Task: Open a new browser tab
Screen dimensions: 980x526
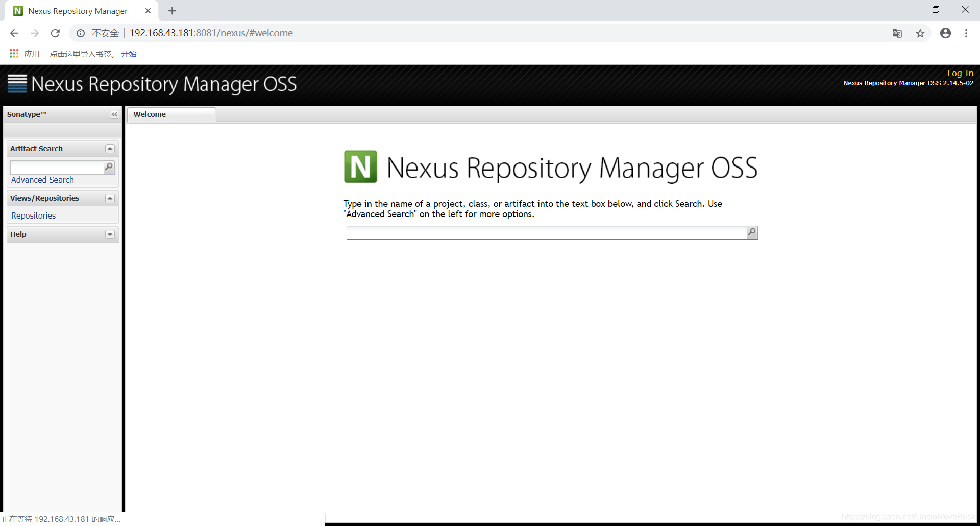Action: (x=172, y=11)
